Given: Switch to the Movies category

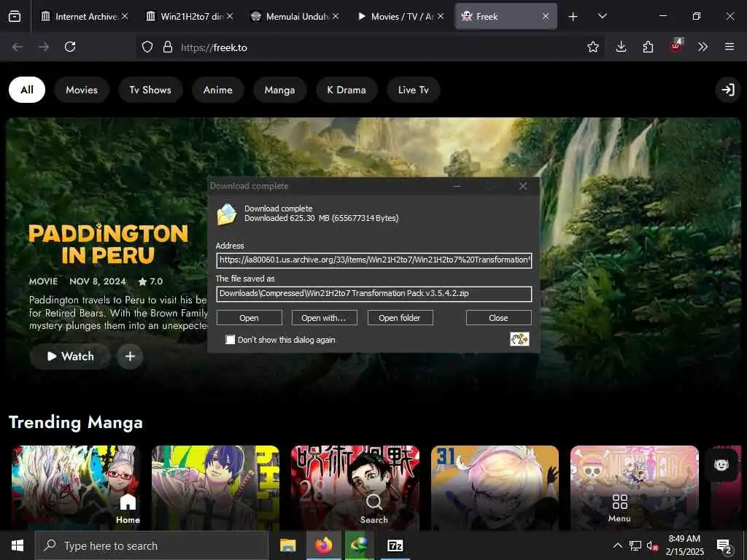Looking at the screenshot, I should tap(82, 90).
